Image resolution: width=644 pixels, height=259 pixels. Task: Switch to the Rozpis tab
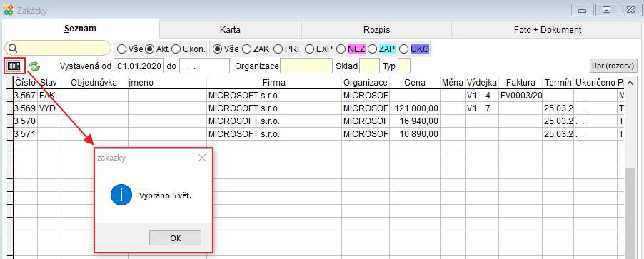pos(377,30)
